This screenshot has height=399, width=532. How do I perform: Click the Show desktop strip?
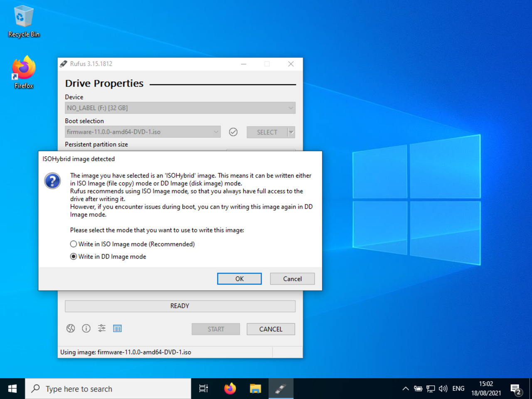531,389
